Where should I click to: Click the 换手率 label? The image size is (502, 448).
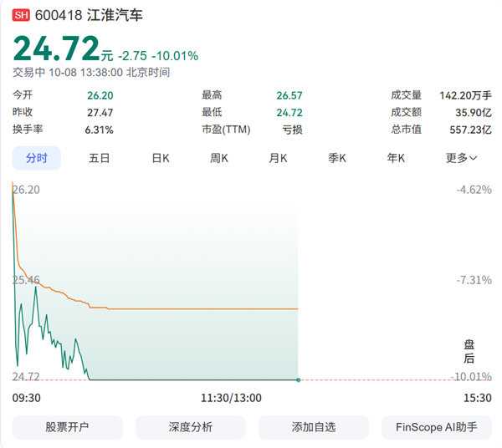28,130
